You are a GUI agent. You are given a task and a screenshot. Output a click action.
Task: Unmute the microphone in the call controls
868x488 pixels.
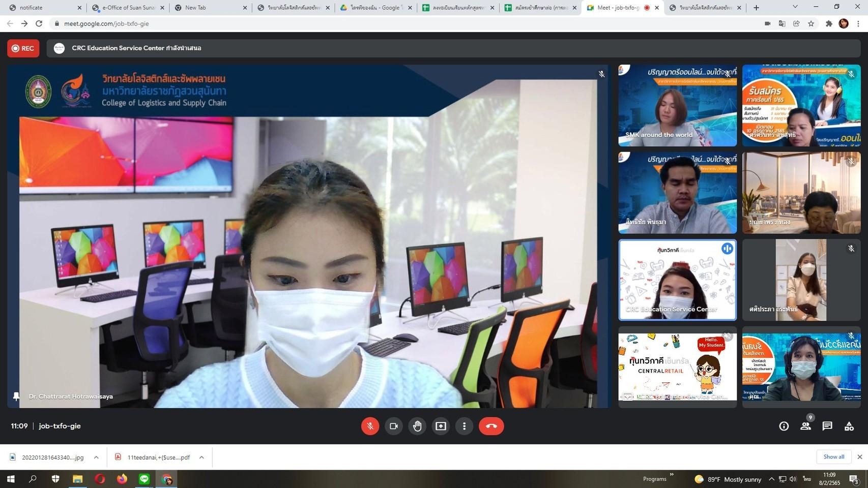(370, 426)
